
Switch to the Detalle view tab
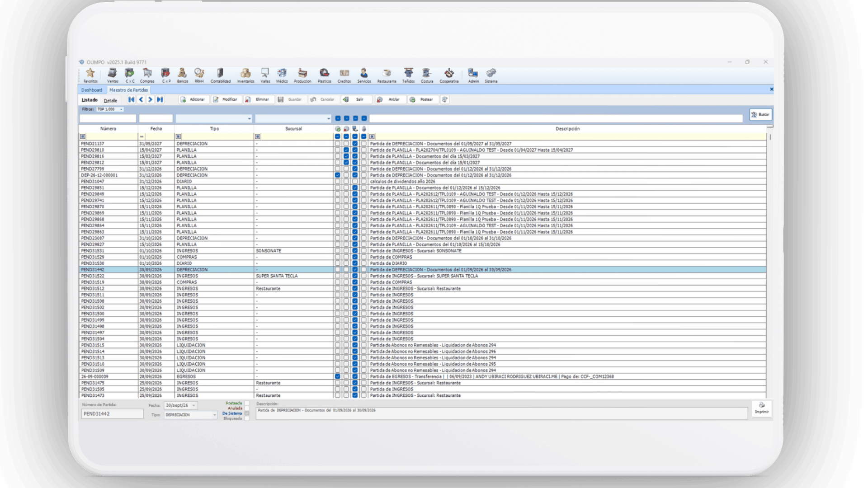(110, 100)
